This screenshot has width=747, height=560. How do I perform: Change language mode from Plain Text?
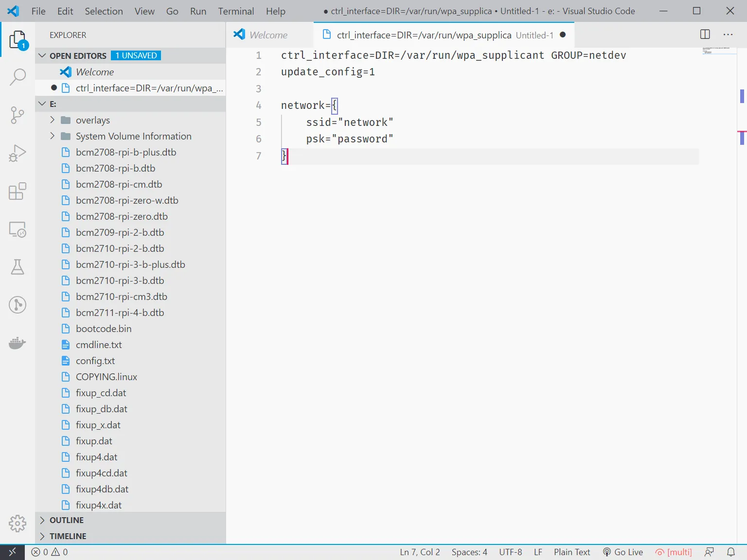click(x=572, y=552)
